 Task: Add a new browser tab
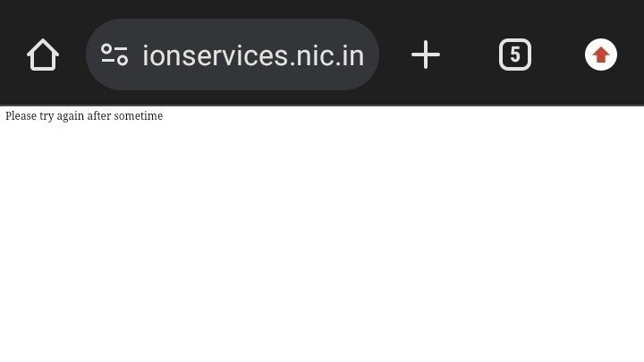tap(426, 55)
